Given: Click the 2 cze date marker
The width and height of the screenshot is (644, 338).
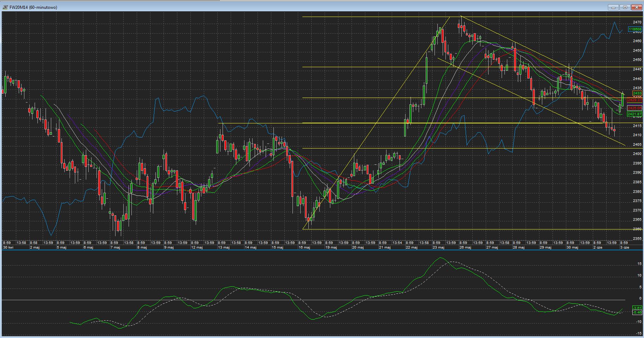Looking at the screenshot, I should [598, 247].
